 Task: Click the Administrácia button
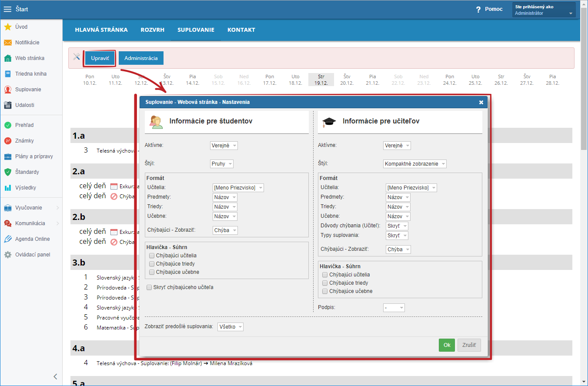point(141,58)
